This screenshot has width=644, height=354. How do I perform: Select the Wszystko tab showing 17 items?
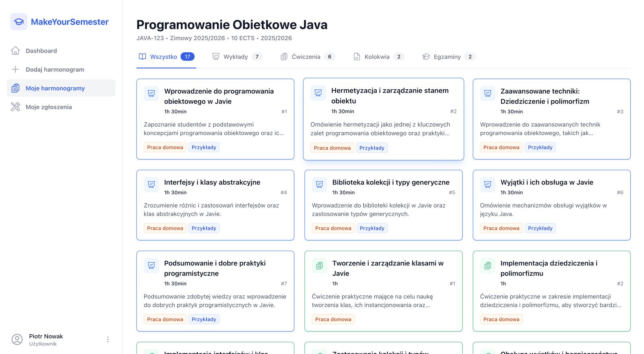tap(166, 57)
